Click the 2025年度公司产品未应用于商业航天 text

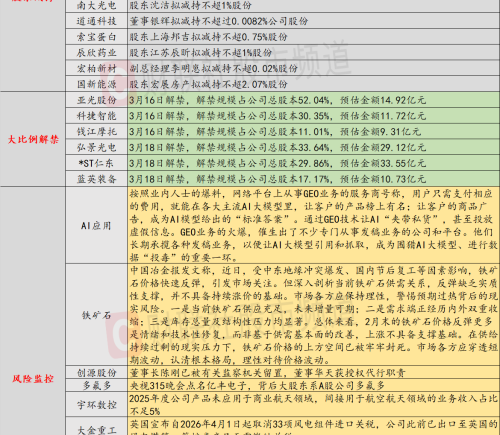[x=313, y=405]
